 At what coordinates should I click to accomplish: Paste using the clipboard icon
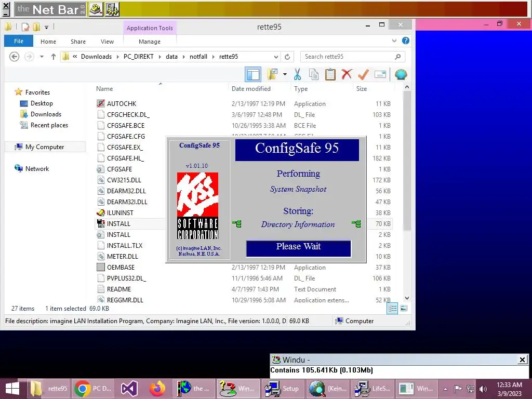[x=330, y=74]
